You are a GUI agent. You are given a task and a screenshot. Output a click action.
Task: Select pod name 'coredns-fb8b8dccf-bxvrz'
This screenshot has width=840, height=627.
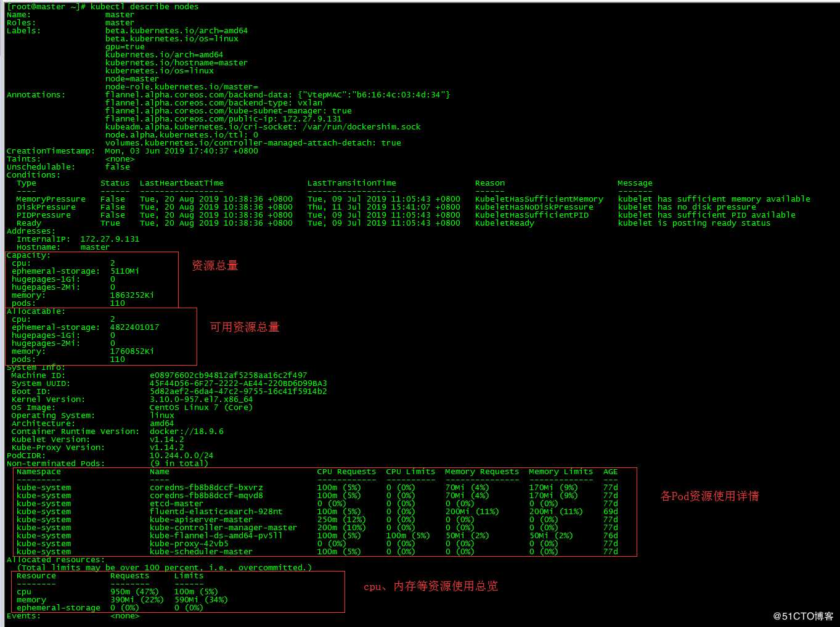click(x=206, y=488)
